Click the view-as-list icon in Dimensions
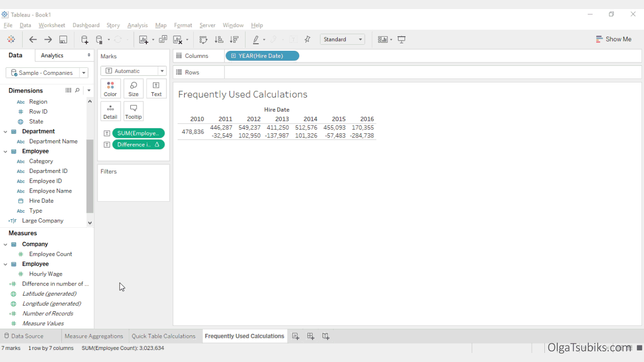 (x=68, y=90)
